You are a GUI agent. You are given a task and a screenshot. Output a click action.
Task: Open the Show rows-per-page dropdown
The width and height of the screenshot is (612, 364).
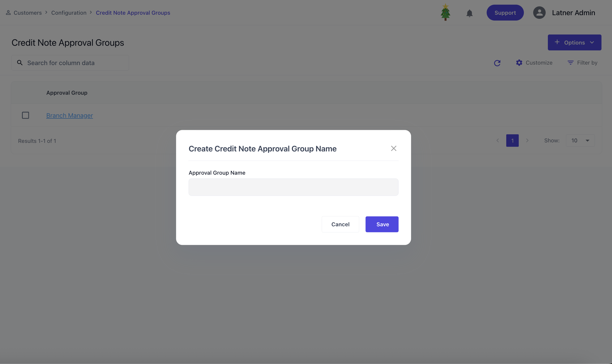point(580,141)
